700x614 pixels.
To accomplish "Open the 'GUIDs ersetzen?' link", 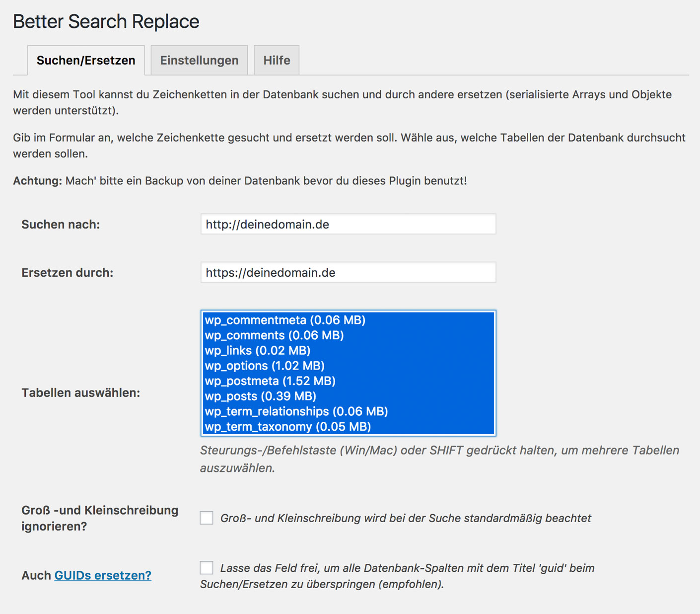I will (x=103, y=575).
